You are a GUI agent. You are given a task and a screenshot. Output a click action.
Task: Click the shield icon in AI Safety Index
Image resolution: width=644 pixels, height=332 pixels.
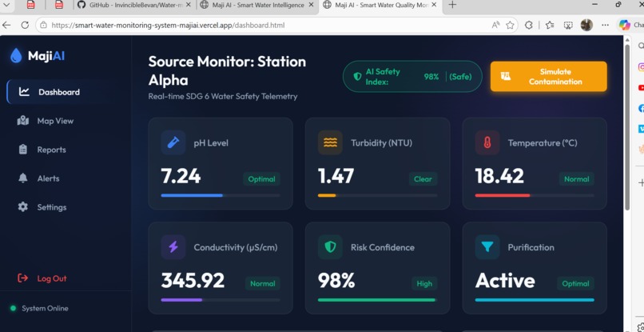click(x=357, y=77)
